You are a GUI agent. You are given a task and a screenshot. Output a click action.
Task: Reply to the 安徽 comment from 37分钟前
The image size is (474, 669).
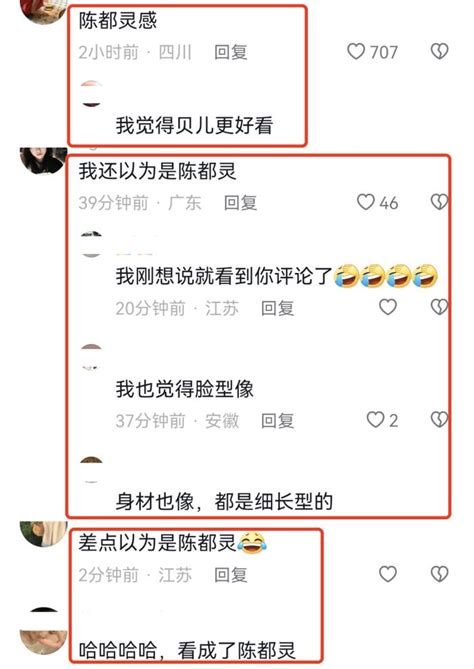pyautogui.click(x=278, y=421)
